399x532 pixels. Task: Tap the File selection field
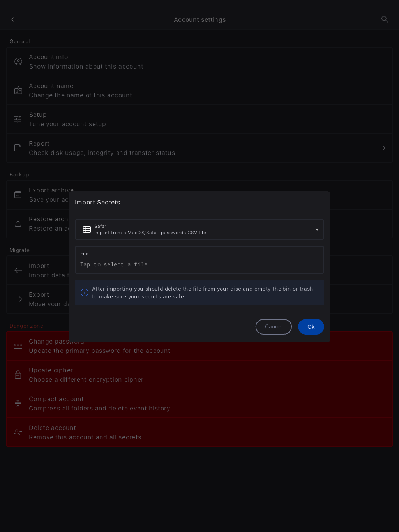tap(199, 260)
